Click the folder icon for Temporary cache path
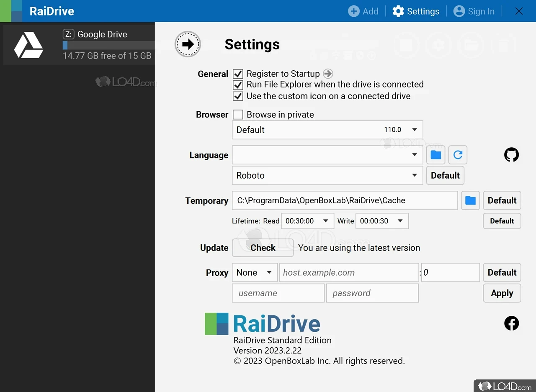 (x=470, y=200)
